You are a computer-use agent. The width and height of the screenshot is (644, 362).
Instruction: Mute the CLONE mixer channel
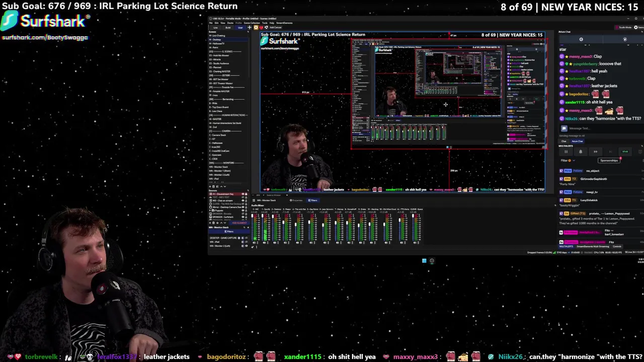pyautogui.click(x=415, y=243)
